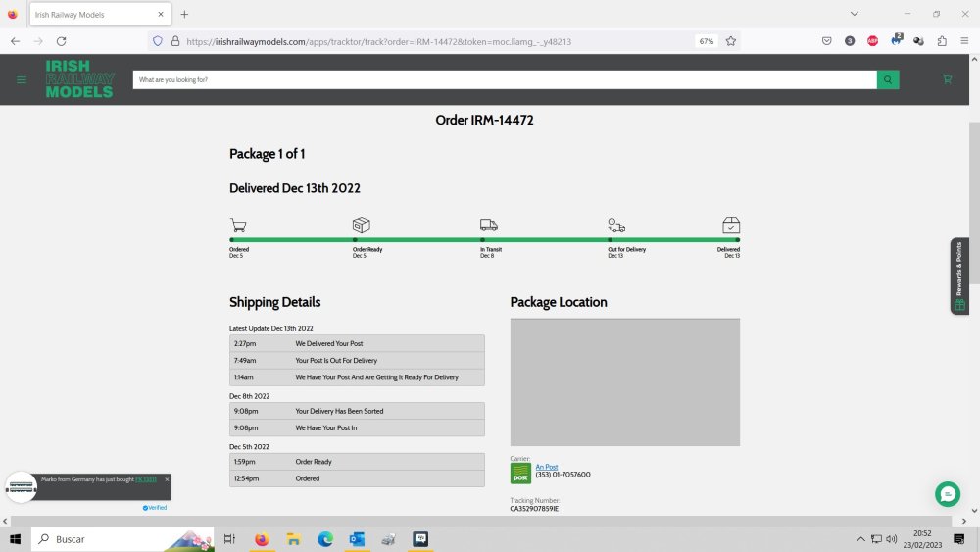Click the green search button
The width and height of the screenshot is (980, 552).
click(x=888, y=79)
